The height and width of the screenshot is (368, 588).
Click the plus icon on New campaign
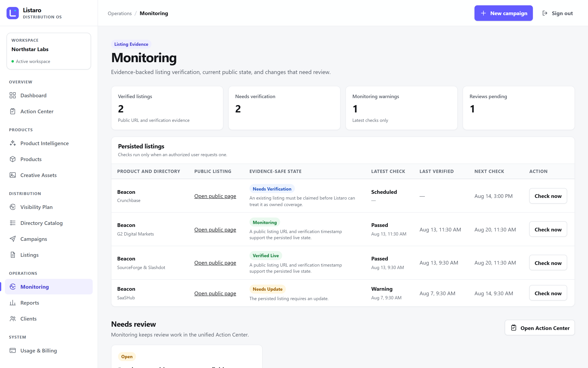[x=483, y=13]
